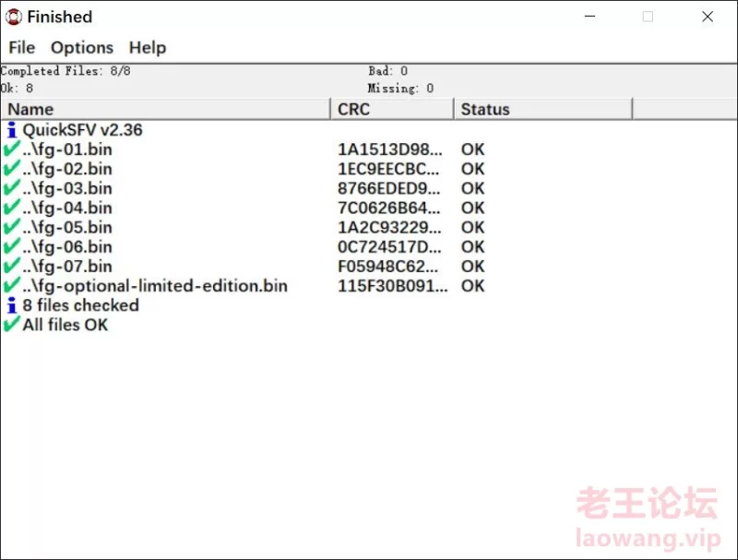738x560 pixels.
Task: Click the OK status of fg-02.bin
Action: click(x=472, y=169)
